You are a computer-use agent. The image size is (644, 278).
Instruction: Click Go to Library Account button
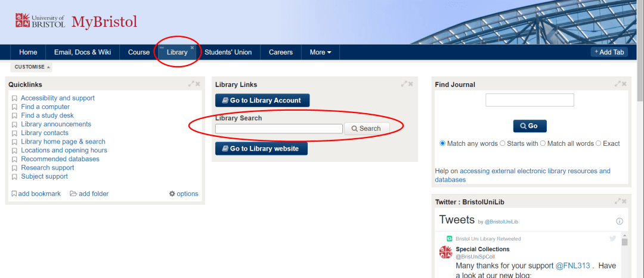tap(262, 101)
